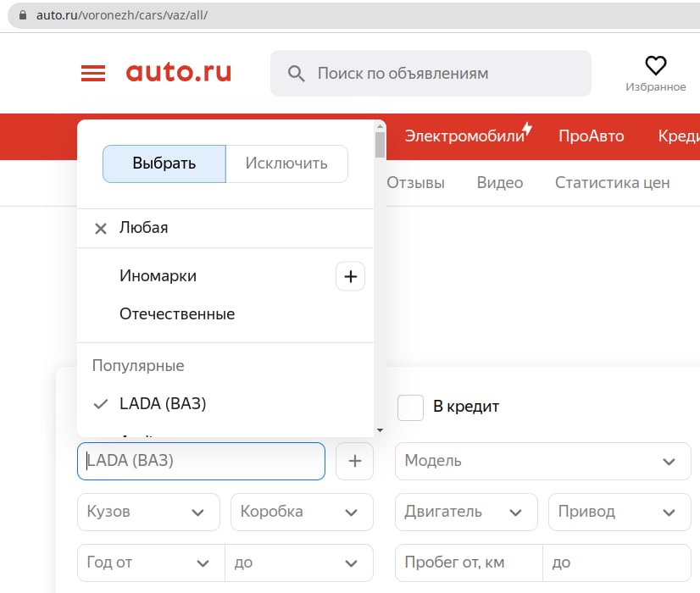The image size is (700, 593).
Task: Open the Электромобили navigation item
Action: click(x=468, y=135)
